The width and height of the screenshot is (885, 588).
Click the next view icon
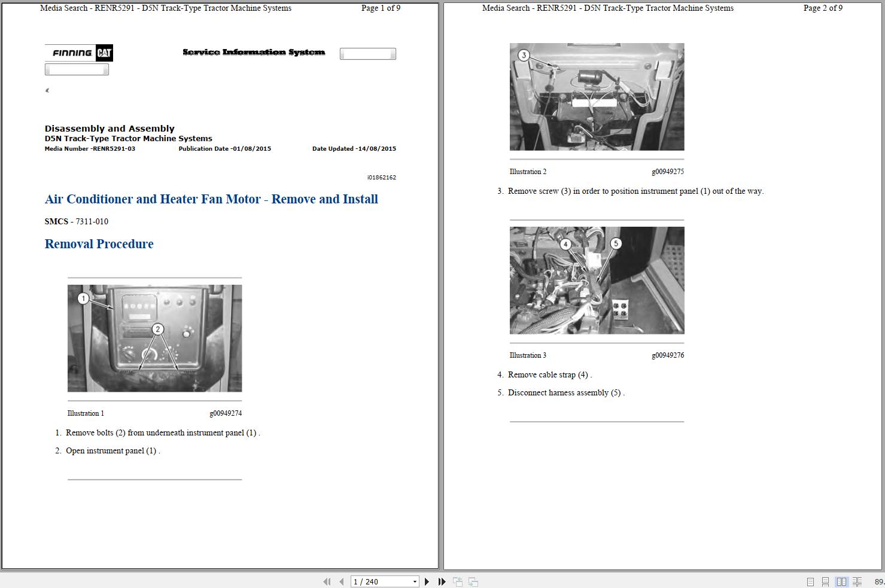pos(473,581)
